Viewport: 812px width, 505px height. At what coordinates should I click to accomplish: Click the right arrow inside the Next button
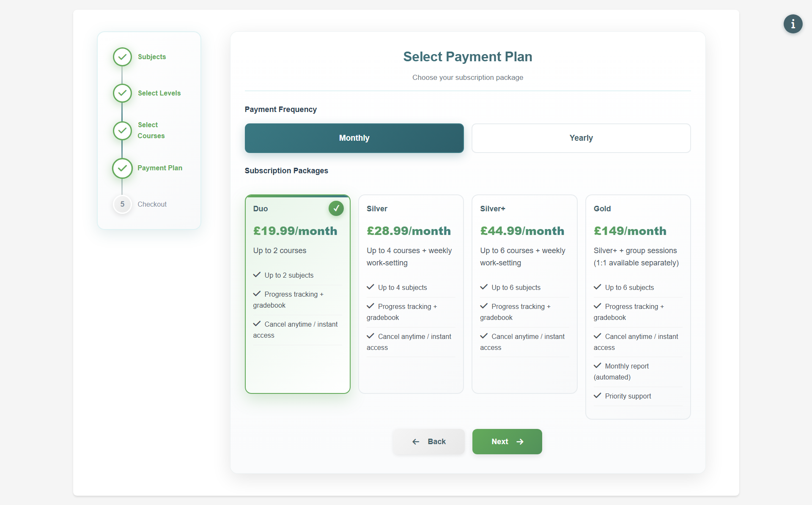tap(520, 441)
